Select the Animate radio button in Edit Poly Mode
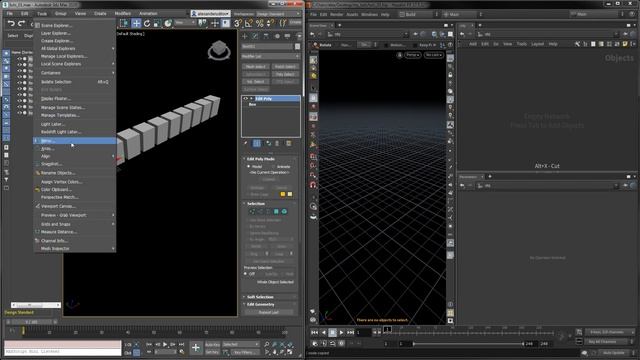This screenshot has height=360, width=640. pos(274,167)
